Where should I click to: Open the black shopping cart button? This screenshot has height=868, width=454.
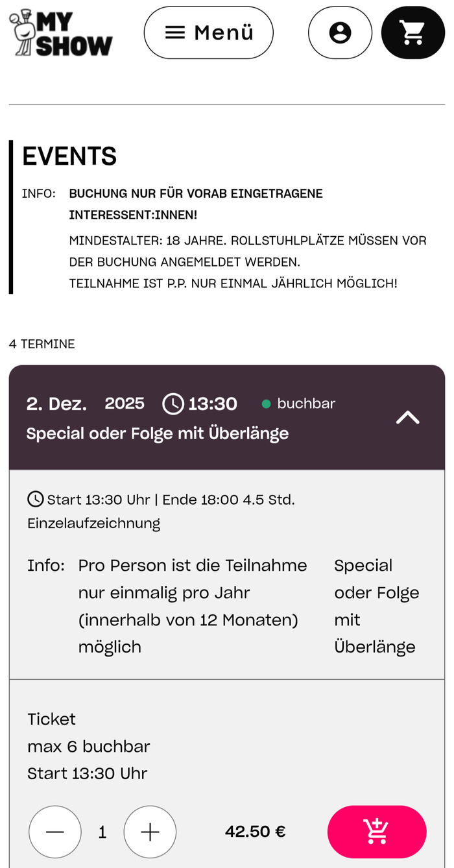tap(412, 32)
